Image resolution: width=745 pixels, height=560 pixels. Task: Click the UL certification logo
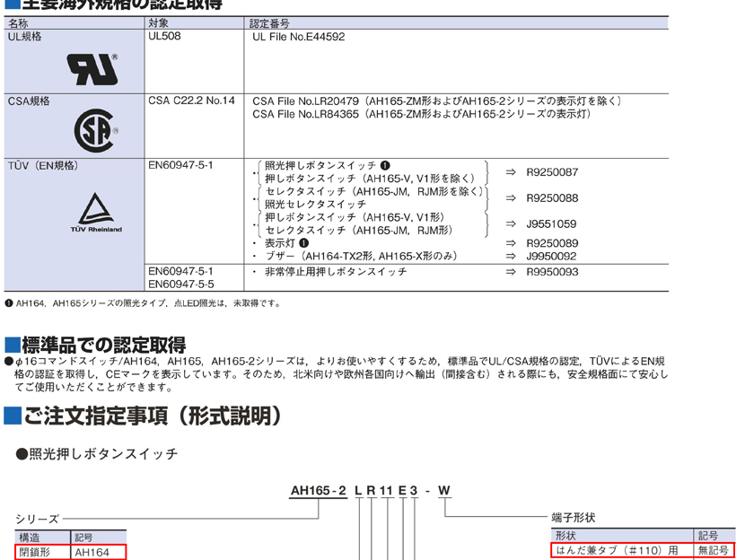(92, 69)
